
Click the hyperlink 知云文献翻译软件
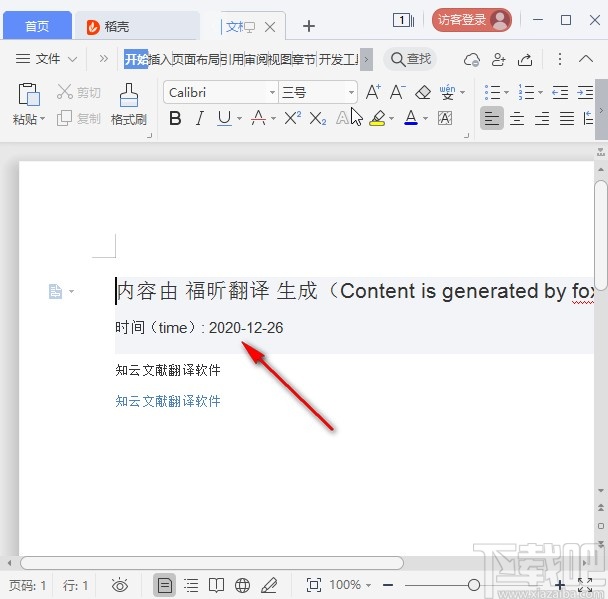click(168, 401)
